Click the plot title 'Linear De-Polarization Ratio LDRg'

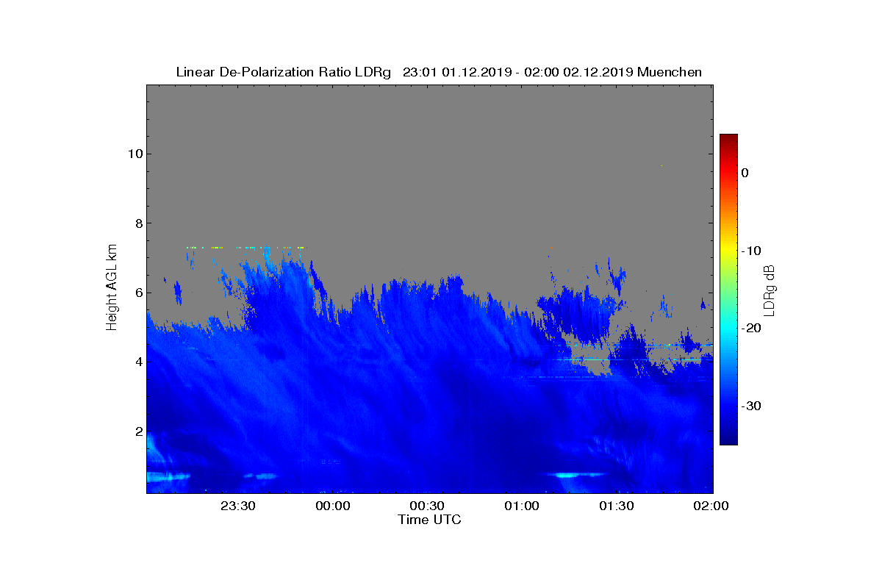284,72
